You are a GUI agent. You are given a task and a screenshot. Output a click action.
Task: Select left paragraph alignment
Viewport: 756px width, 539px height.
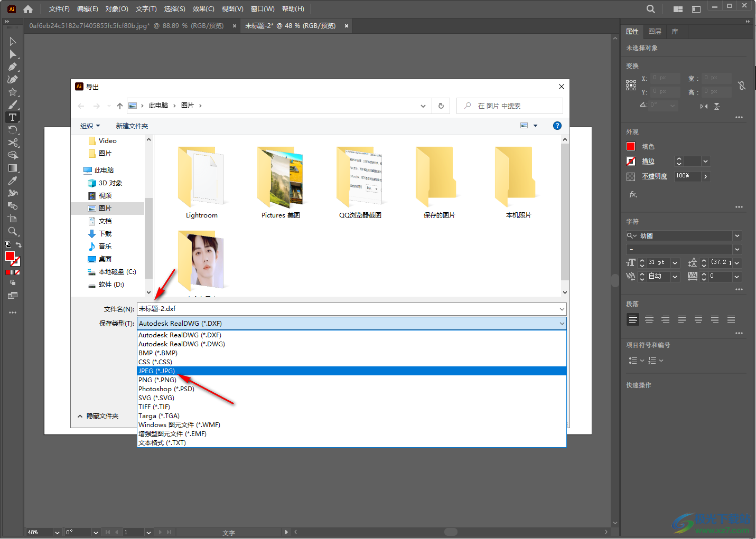coord(632,319)
